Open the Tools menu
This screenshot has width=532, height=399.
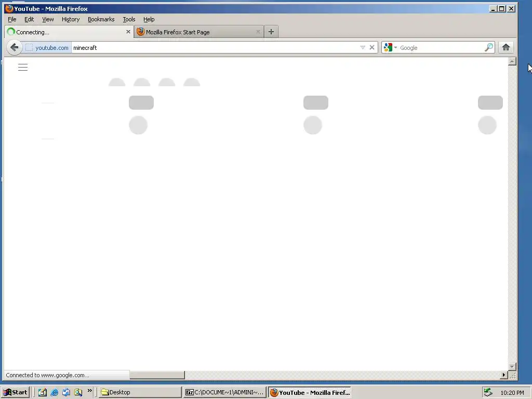click(129, 19)
